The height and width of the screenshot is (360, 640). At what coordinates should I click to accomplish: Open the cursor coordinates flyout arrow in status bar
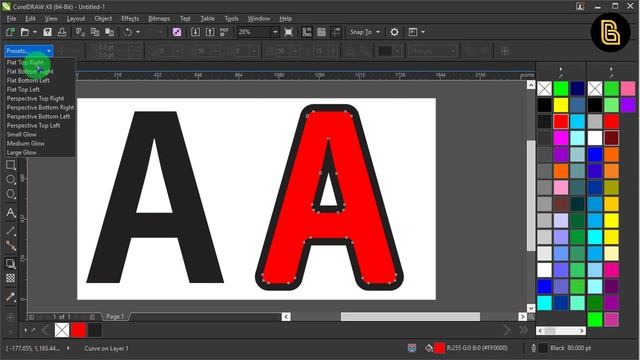(68, 348)
